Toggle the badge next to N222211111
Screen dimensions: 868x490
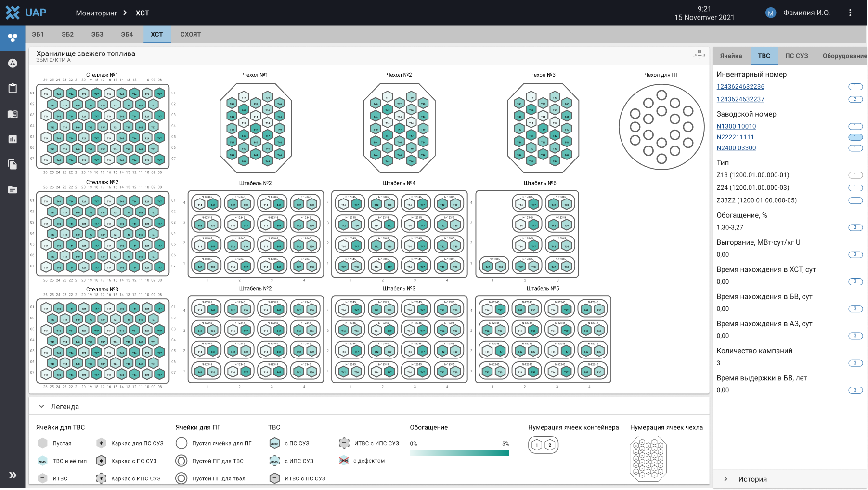click(x=855, y=137)
